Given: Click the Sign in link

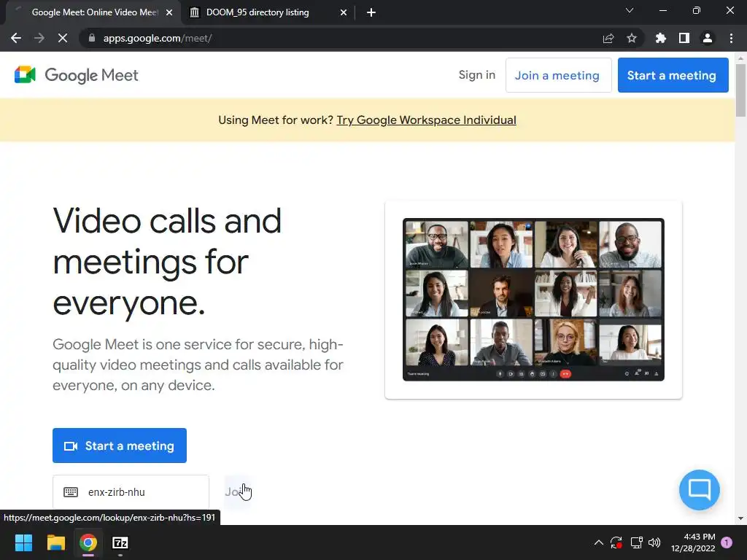Looking at the screenshot, I should coord(477,75).
